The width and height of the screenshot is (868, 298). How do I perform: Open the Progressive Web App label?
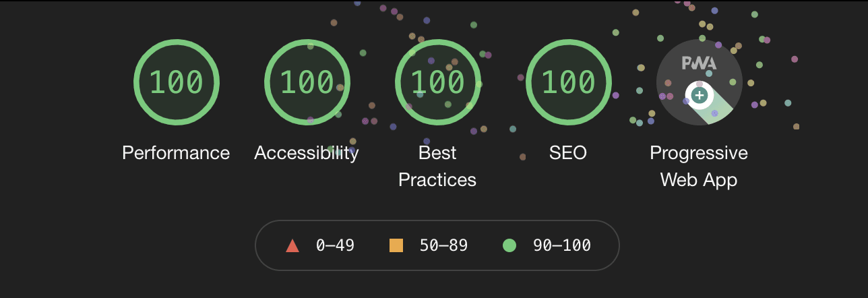point(699,167)
